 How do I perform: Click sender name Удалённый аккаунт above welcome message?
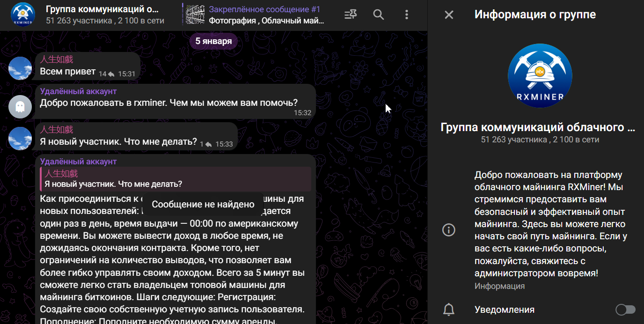tap(78, 91)
